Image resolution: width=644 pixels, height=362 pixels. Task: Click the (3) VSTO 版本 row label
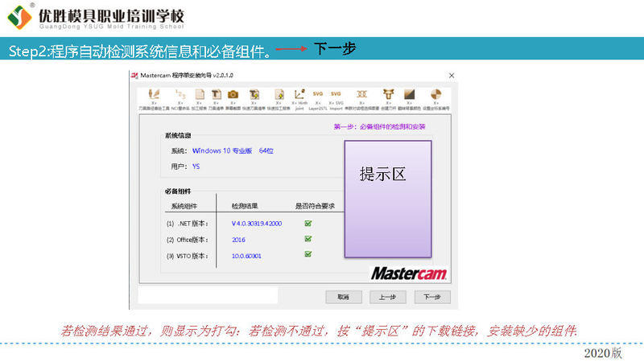pyautogui.click(x=188, y=256)
